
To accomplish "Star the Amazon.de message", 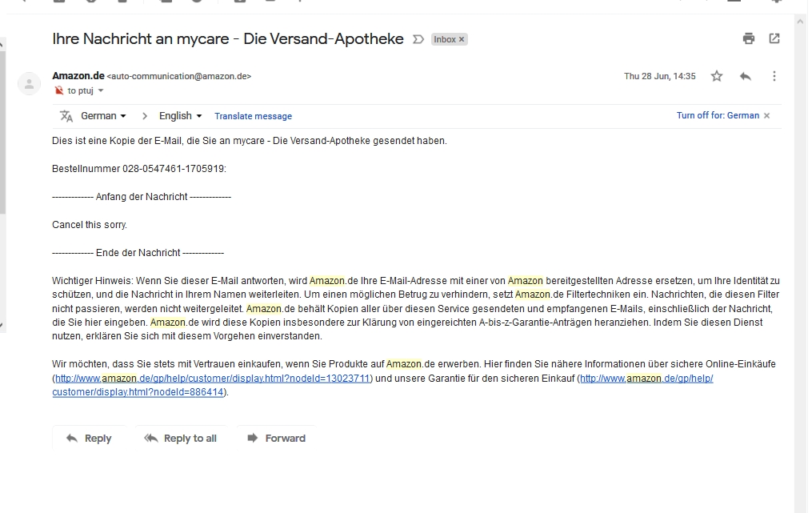I will (x=717, y=76).
